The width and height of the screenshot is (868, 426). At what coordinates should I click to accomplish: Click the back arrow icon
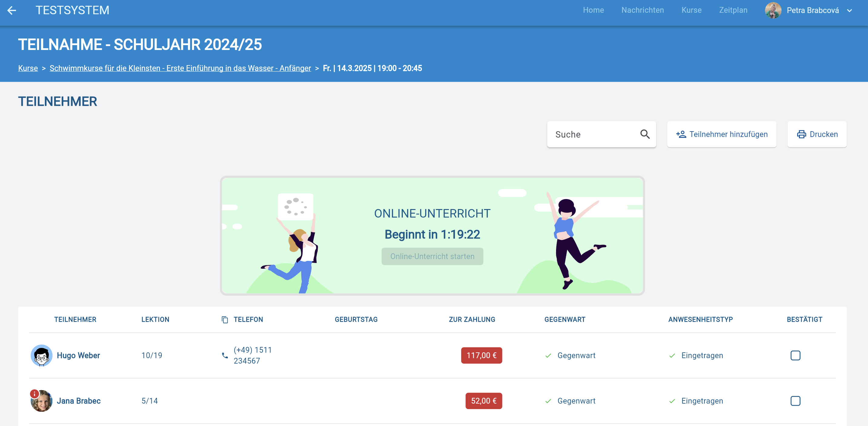tap(12, 10)
